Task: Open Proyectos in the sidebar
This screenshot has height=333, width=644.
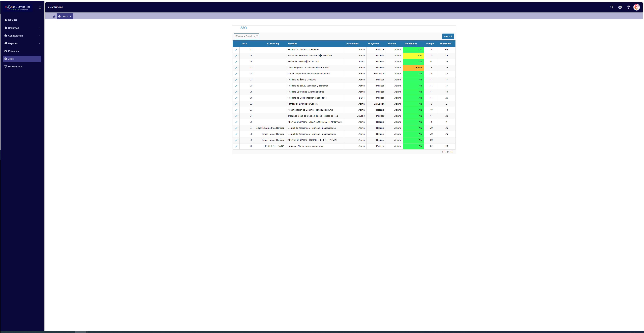Action: click(13, 51)
